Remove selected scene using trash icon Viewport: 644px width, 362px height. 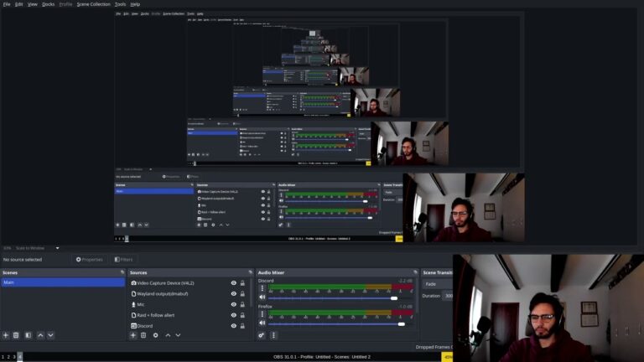[x=16, y=335]
